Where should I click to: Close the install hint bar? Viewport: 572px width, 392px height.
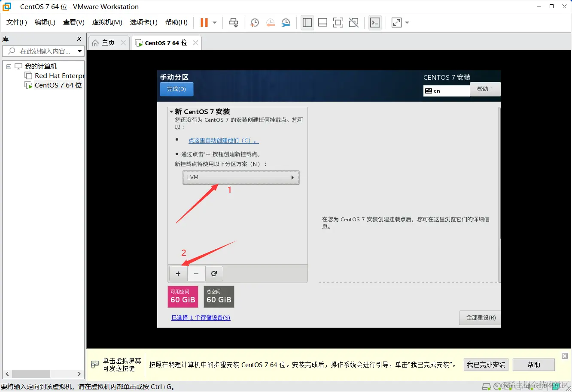click(565, 356)
